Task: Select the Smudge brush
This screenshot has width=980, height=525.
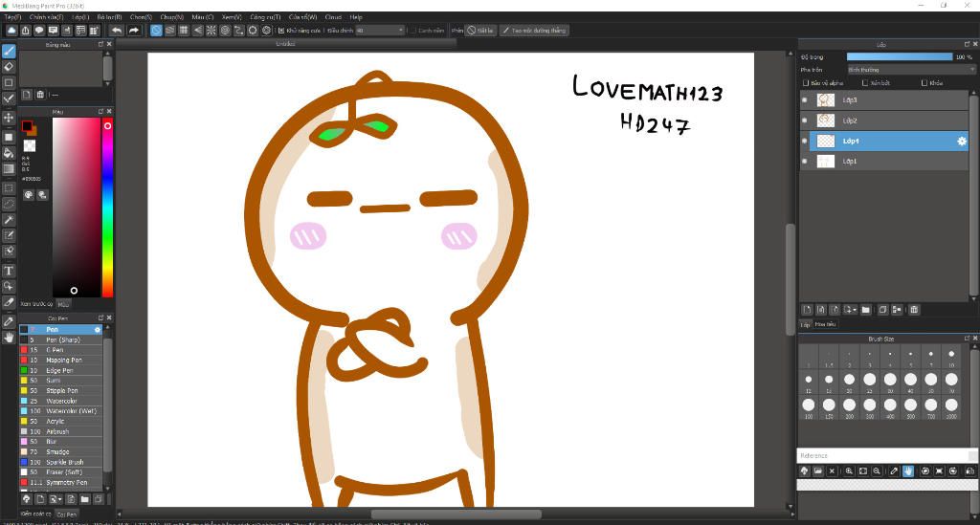Action: [x=60, y=452]
